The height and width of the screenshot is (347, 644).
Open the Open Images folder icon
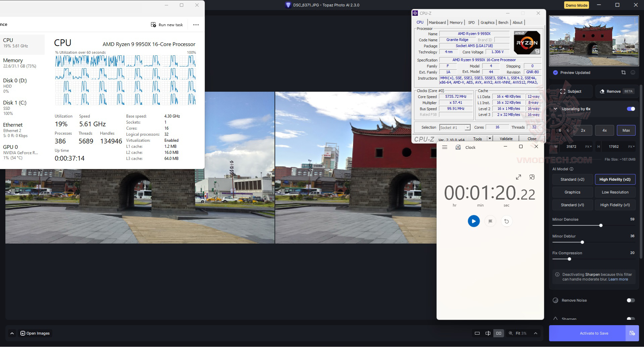click(x=23, y=333)
